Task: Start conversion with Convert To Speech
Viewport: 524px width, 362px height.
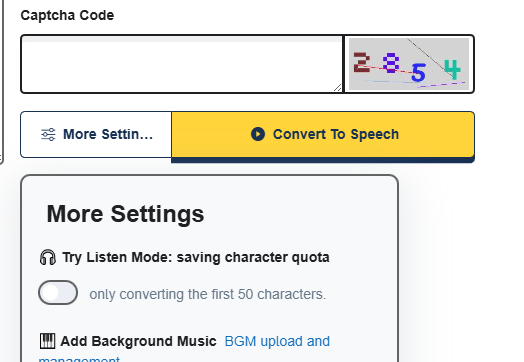Action: click(323, 134)
